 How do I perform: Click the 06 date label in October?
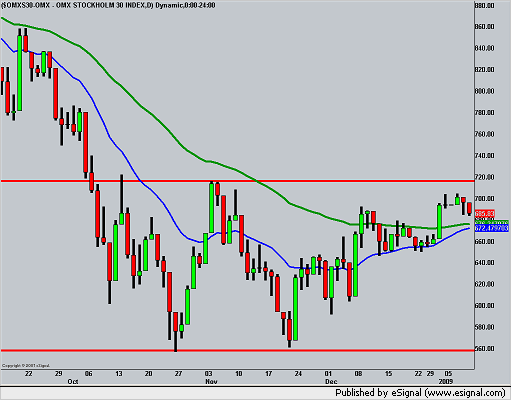[x=88, y=374]
